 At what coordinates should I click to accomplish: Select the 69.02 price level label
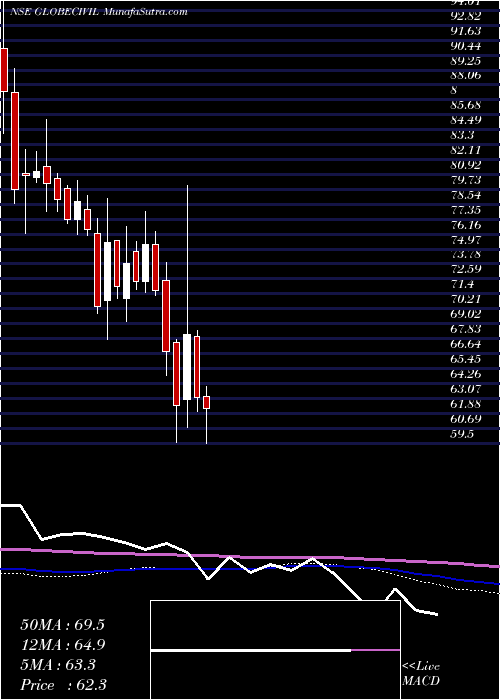(466, 314)
